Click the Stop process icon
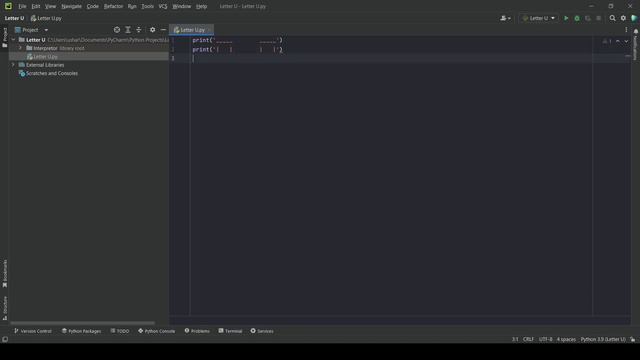Screen dimensions: 640x360 [x=598, y=18]
